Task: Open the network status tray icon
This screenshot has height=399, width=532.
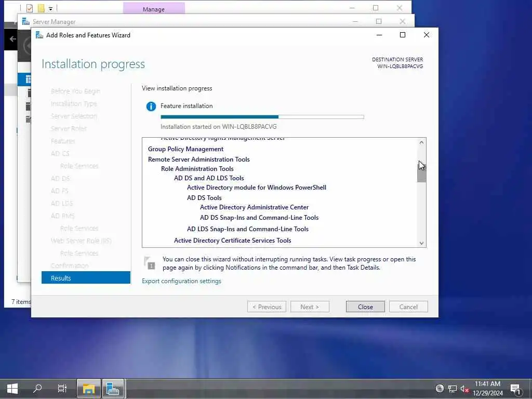Action: (453, 389)
